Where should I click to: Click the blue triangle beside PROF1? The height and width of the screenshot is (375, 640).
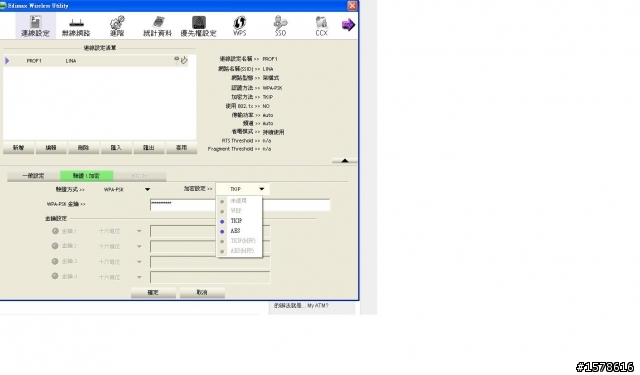click(x=7, y=61)
